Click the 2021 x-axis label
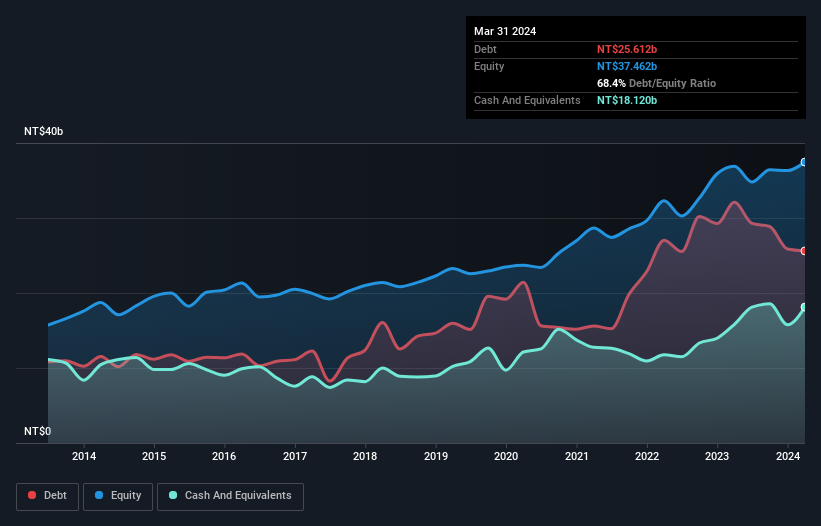 coord(576,456)
